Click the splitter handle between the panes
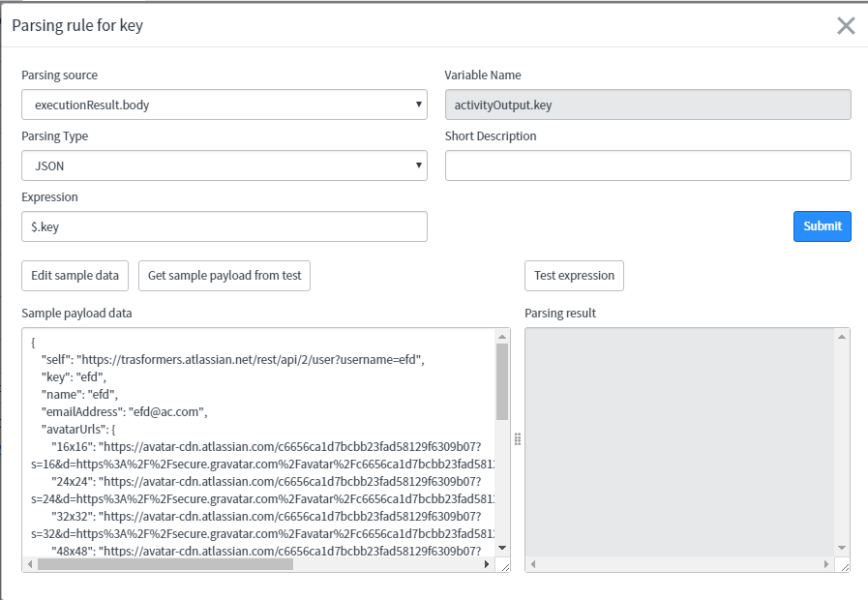Screen dimensions: 868x600 tap(518, 439)
